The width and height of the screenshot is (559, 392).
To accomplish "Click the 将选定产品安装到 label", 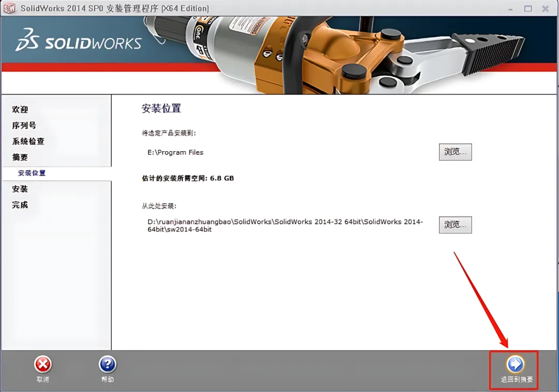I will (x=169, y=133).
